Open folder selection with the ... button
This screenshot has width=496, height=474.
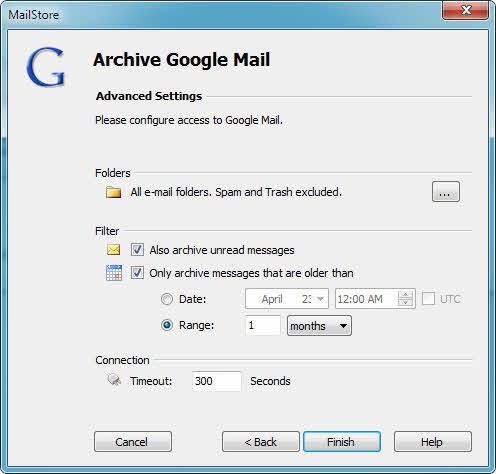click(x=446, y=192)
